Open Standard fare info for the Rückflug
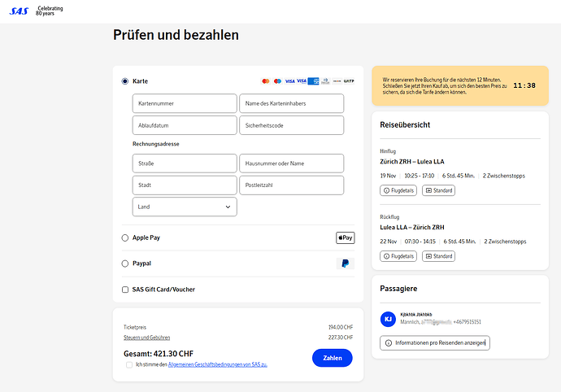This screenshot has width=561, height=392. [x=439, y=256]
